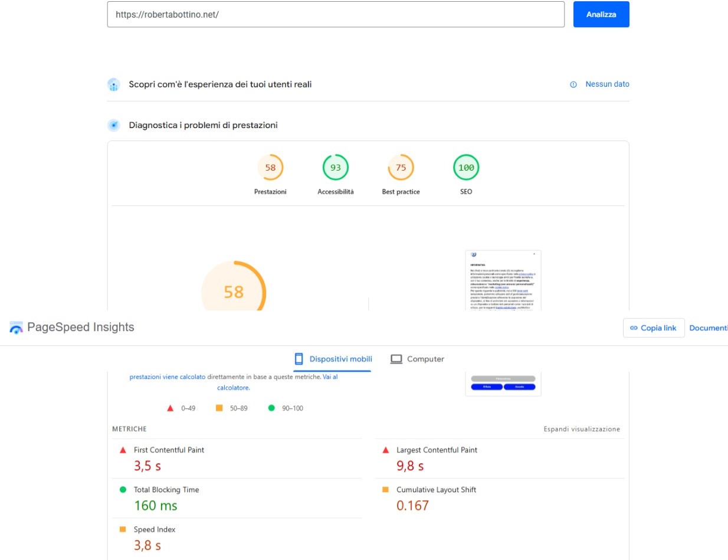Open the Nessun dato info link

(x=607, y=84)
